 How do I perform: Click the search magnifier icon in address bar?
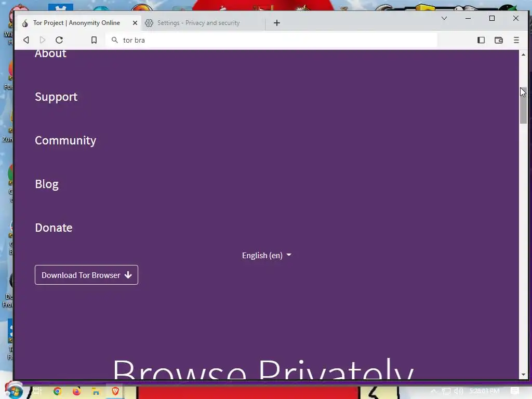(x=115, y=40)
